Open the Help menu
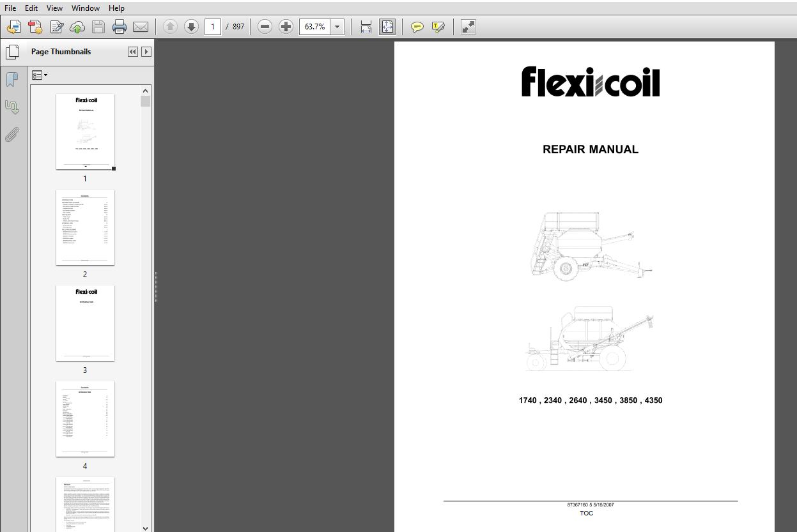The height and width of the screenshot is (532, 797). [x=116, y=8]
